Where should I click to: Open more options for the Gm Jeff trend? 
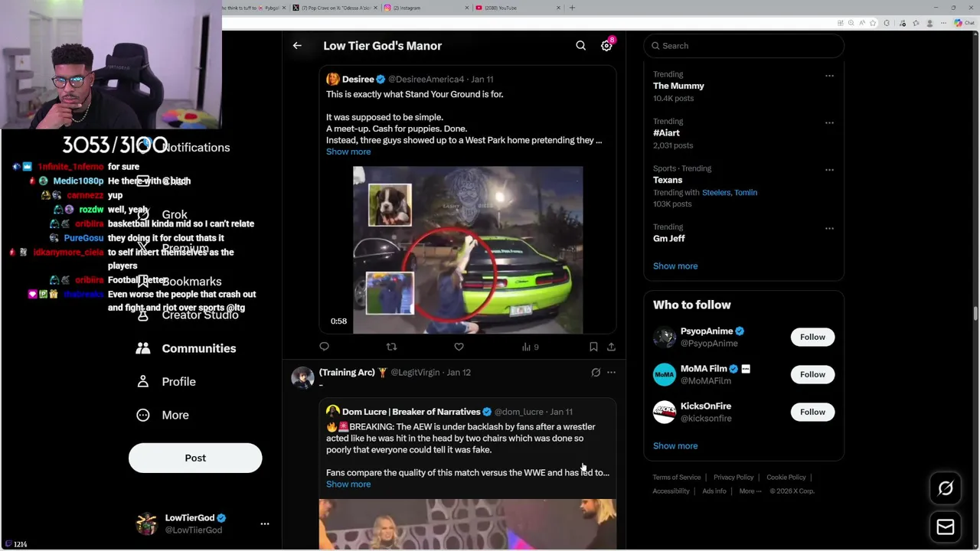[x=829, y=228]
